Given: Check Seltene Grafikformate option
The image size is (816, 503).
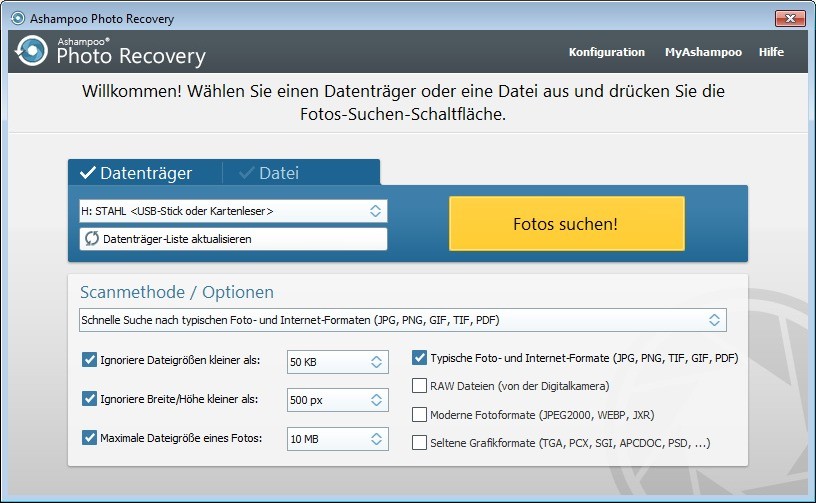Looking at the screenshot, I should pyautogui.click(x=420, y=442).
